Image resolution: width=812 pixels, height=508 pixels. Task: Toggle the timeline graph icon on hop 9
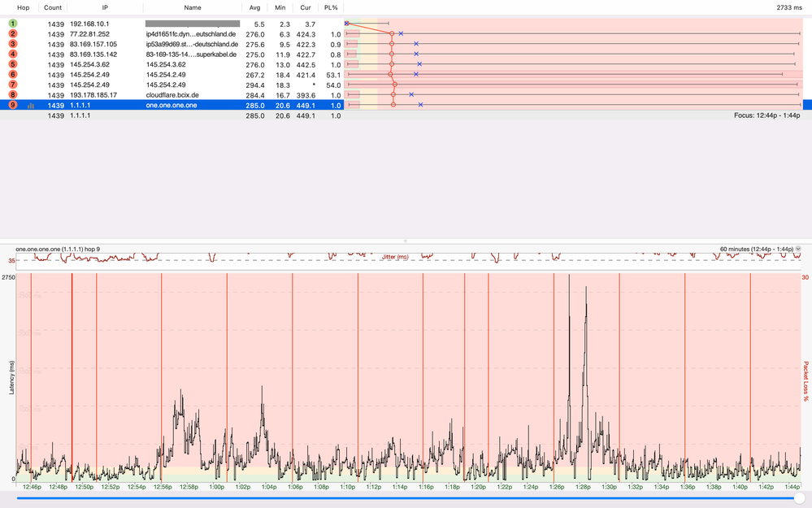click(x=31, y=105)
